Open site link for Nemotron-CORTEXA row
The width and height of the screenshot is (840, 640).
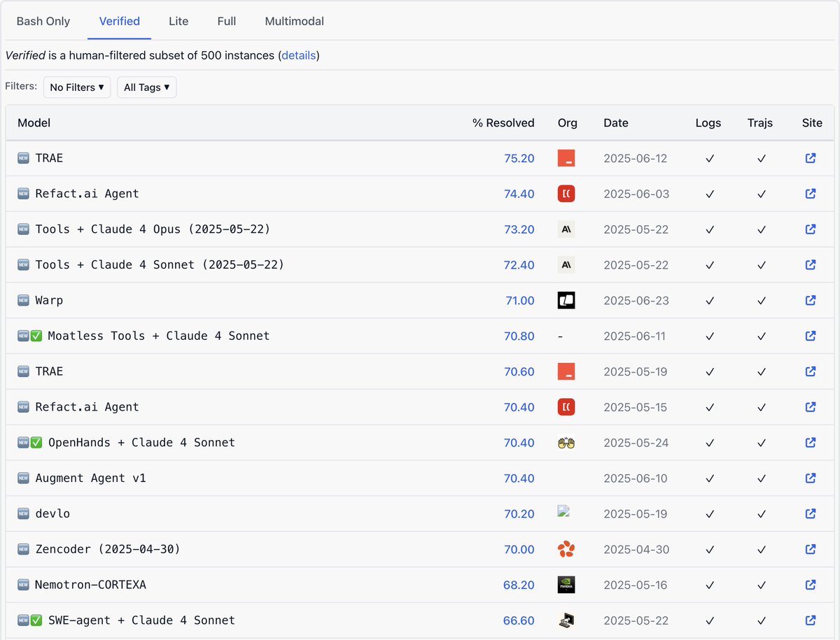click(x=811, y=585)
